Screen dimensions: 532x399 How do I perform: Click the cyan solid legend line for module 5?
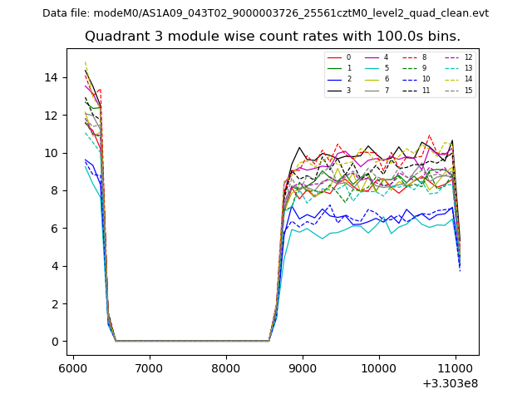(x=372, y=68)
